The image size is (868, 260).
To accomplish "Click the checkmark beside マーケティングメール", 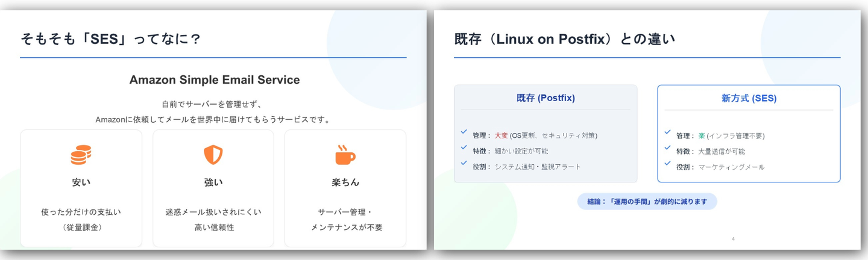I will [x=667, y=163].
